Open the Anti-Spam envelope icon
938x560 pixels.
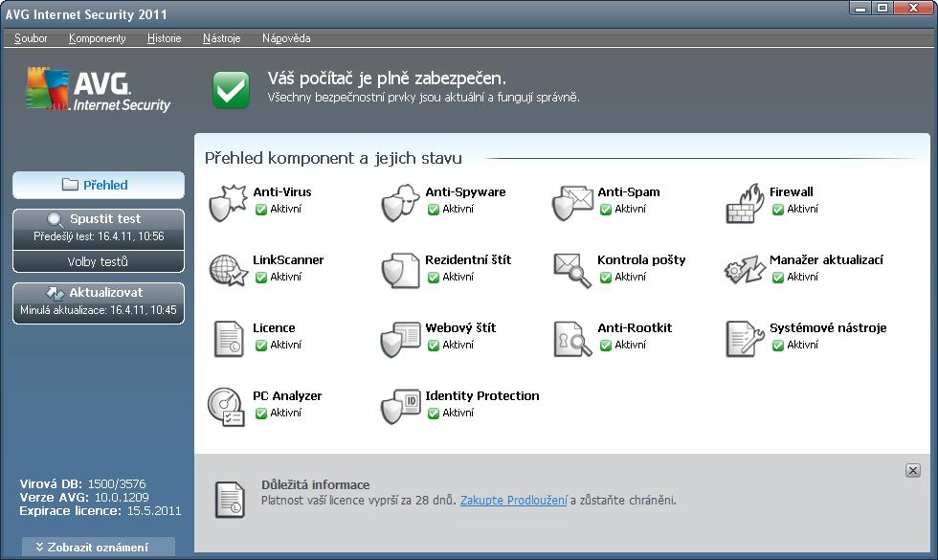pos(572,201)
